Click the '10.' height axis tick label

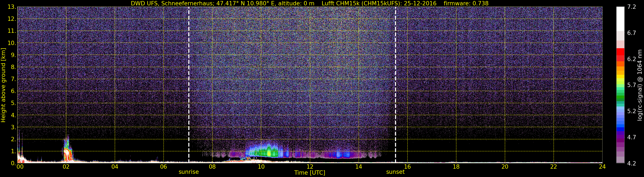point(12,43)
